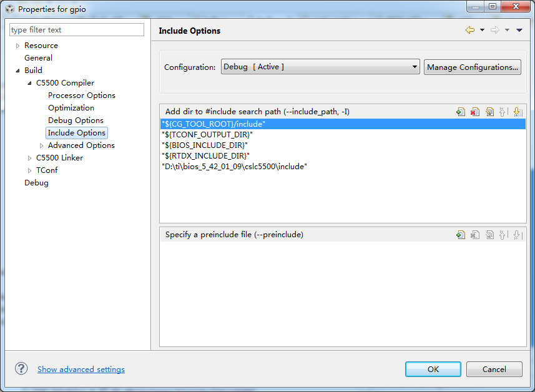Delete the selected include path entry
The image size is (535, 392).
(x=475, y=112)
